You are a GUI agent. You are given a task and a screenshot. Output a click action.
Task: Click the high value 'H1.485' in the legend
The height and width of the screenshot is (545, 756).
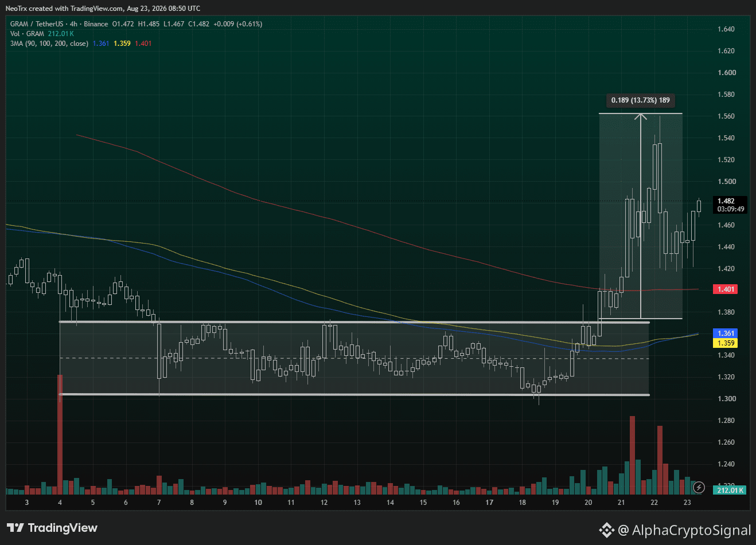(149, 24)
